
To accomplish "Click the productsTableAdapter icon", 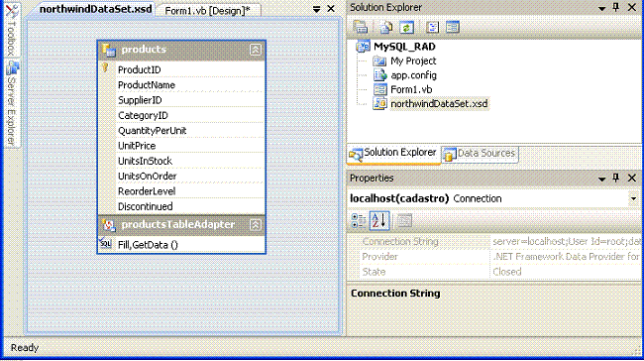I will 109,225.
